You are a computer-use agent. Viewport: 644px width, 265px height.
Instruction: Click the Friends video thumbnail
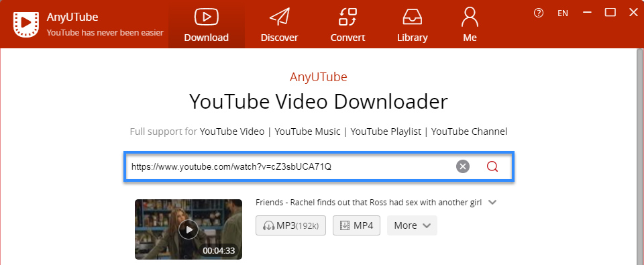pyautogui.click(x=189, y=229)
